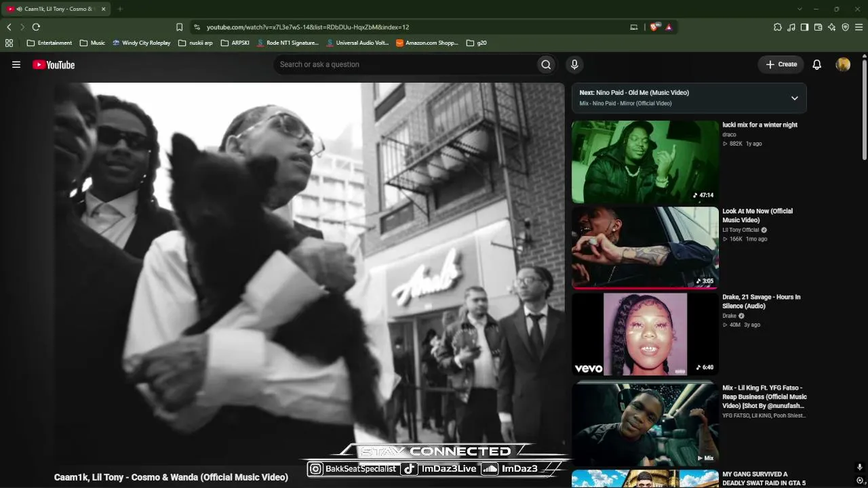Image resolution: width=868 pixels, height=488 pixels.
Task: Play the Drake Hours In Silence thumbnail
Action: click(x=645, y=334)
